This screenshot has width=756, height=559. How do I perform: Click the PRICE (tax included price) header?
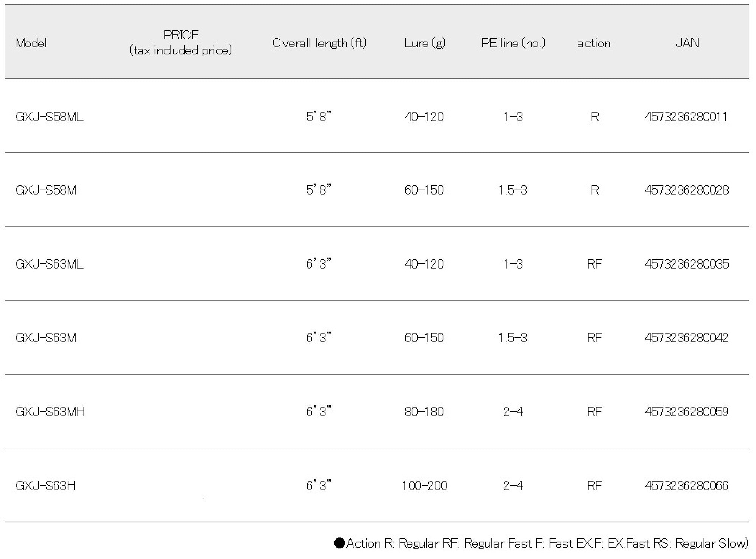click(x=181, y=43)
